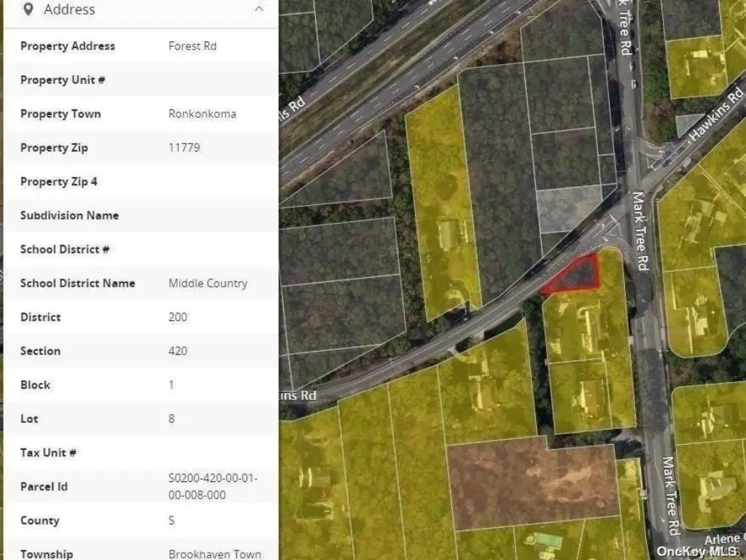Click the Forest Rd address value
The width and height of the screenshot is (746, 560).
tap(193, 46)
